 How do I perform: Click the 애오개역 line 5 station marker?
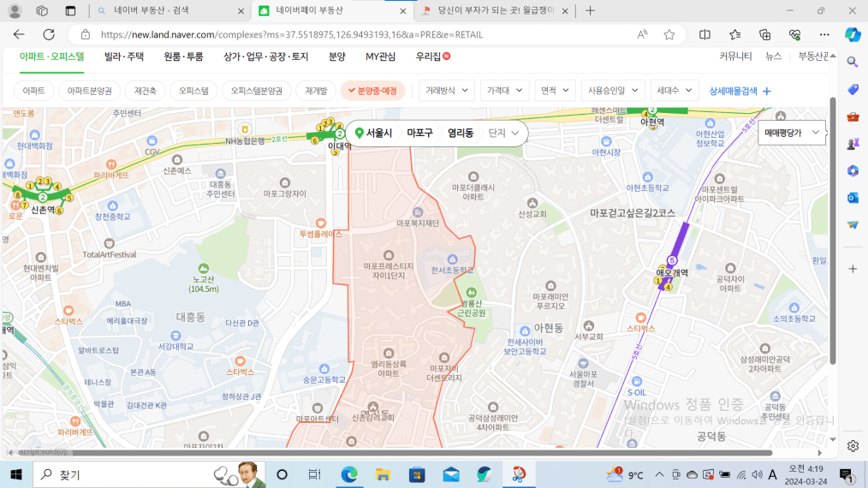(672, 260)
